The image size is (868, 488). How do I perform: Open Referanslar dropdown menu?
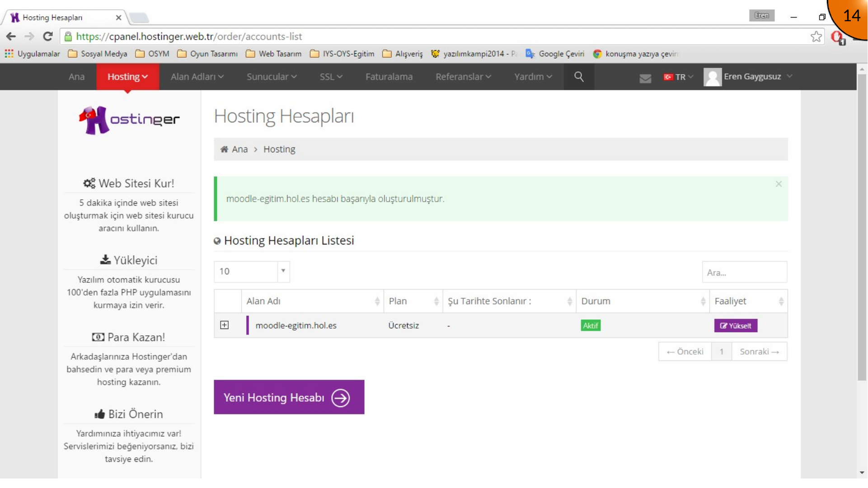pos(463,77)
